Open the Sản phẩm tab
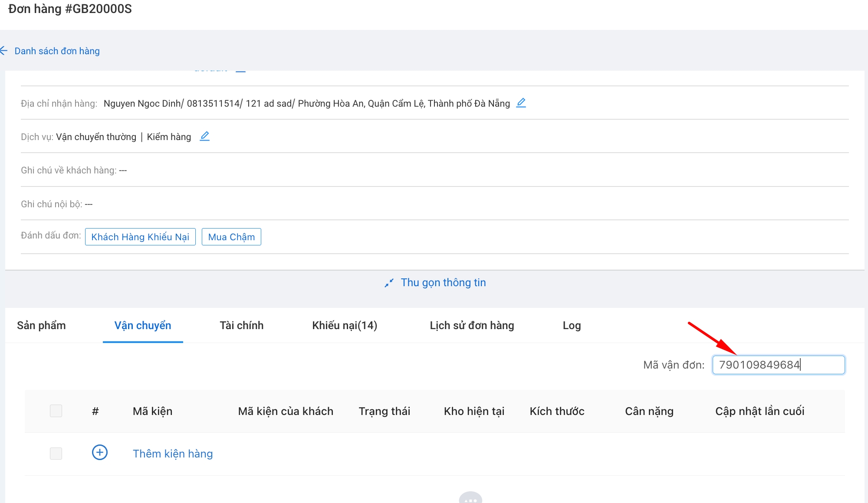Viewport: 868px width, 503px height. click(41, 326)
